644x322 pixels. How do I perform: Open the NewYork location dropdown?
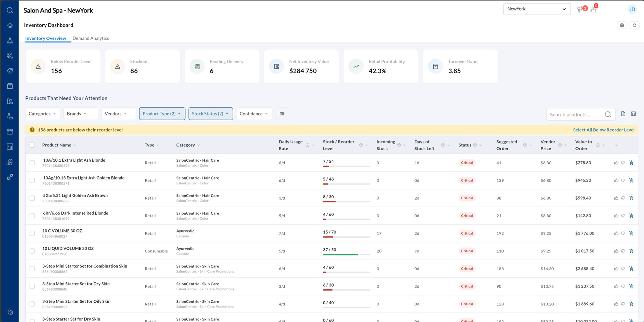tap(537, 9)
